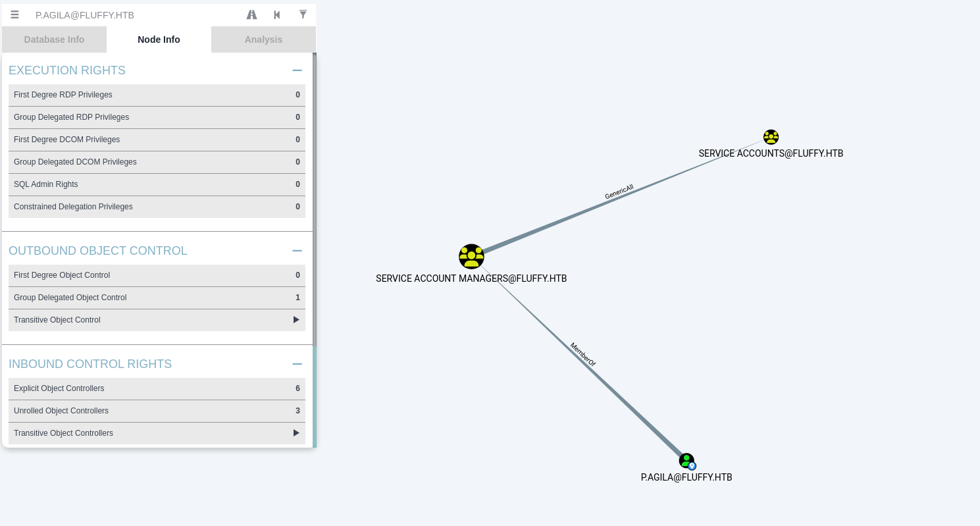
Task: Click the back navigation icon
Action: [277, 14]
